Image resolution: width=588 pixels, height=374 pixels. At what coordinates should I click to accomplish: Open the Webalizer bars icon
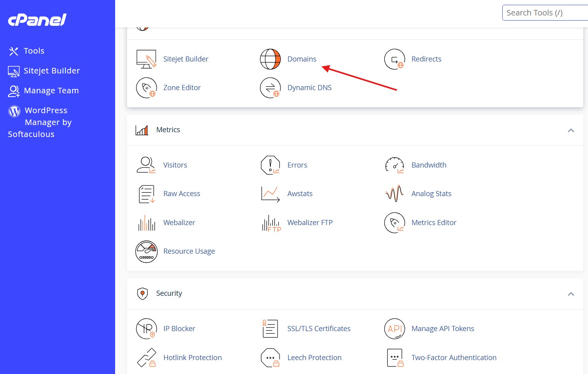pyautogui.click(x=147, y=223)
